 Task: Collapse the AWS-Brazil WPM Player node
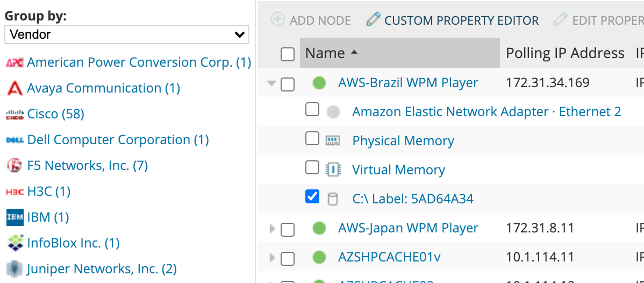pos(271,83)
